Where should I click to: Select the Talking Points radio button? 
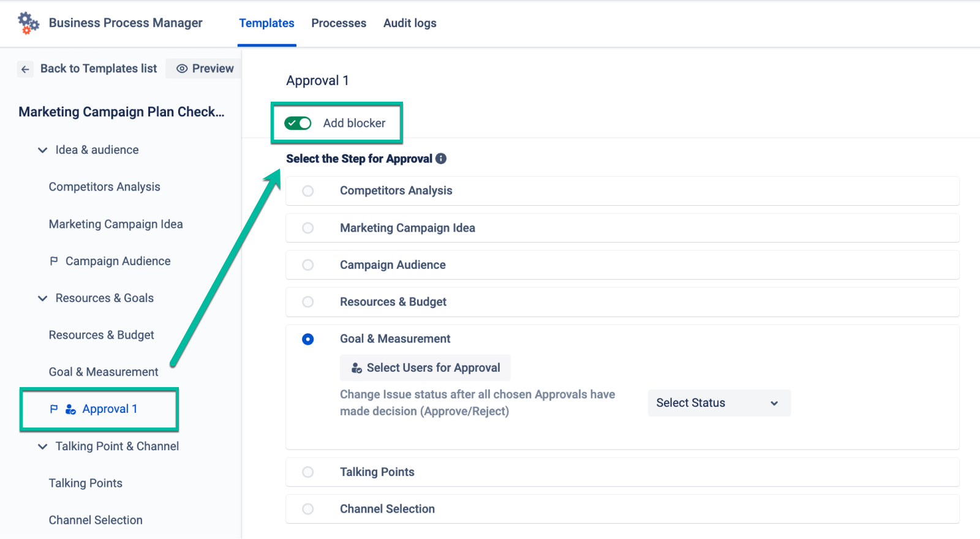point(308,472)
